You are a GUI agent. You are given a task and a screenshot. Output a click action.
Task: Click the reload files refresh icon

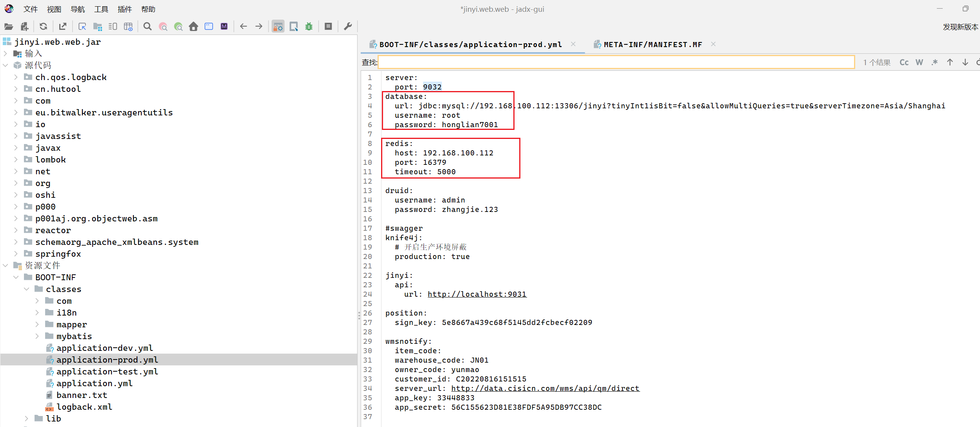[x=43, y=27]
